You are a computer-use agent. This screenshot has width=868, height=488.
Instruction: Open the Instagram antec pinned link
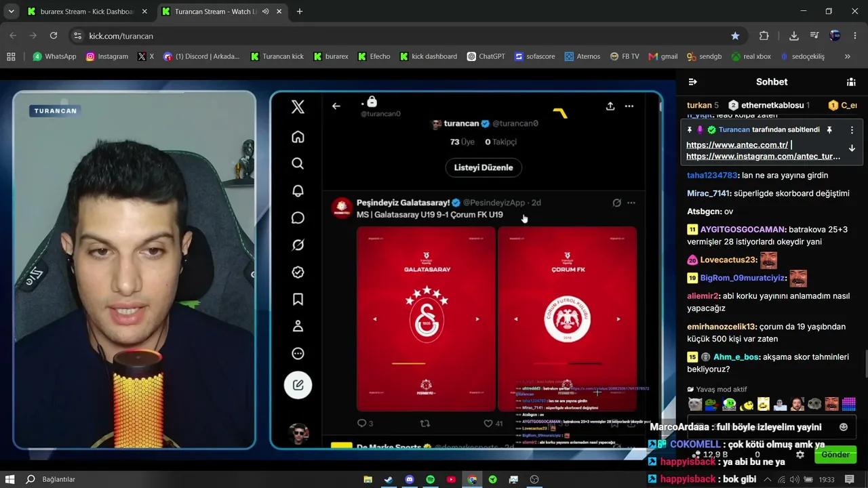coord(763,157)
